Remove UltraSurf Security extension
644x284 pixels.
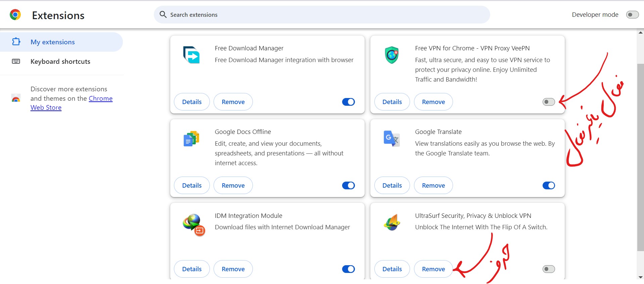click(433, 269)
